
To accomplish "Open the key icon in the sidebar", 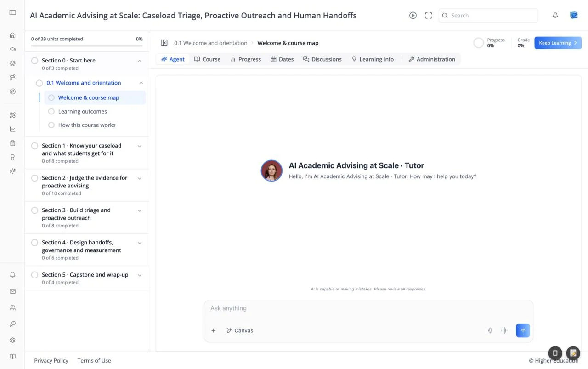I will (12, 324).
